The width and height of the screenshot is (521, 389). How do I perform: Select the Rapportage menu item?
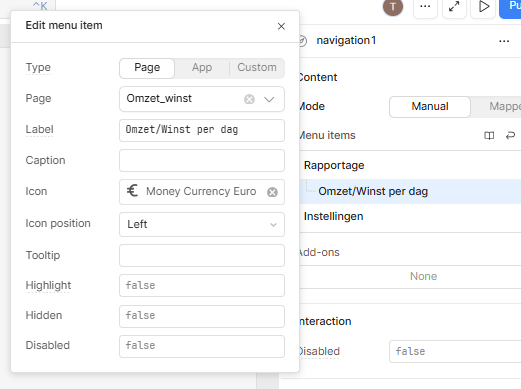tap(411, 165)
